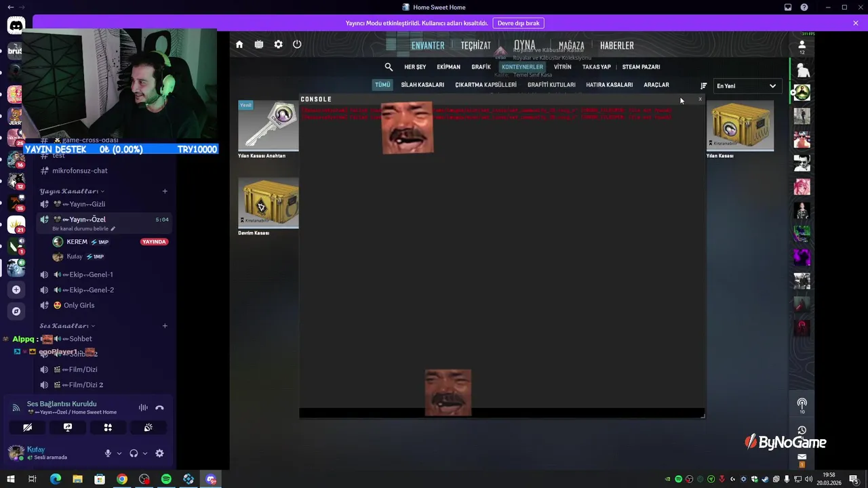Viewport: 868px width, 488px height.
Task: Click the broadcast antenna icon in game sidebar
Action: 802,403
